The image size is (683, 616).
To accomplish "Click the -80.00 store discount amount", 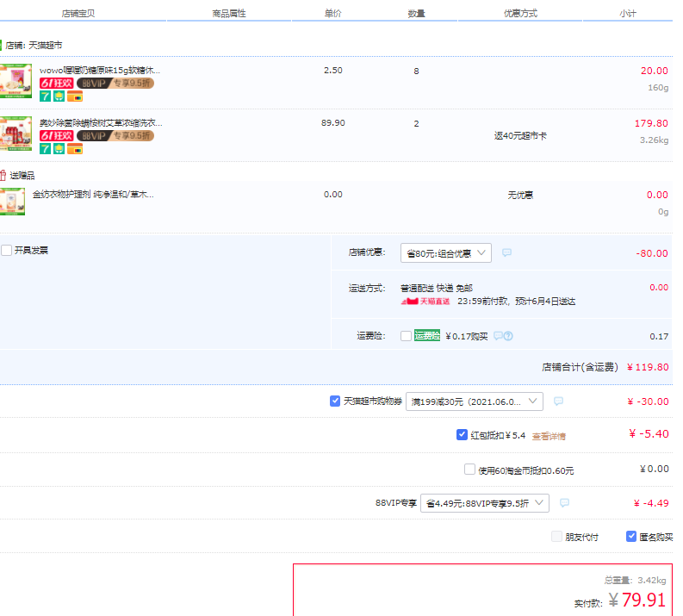I will coord(652,253).
